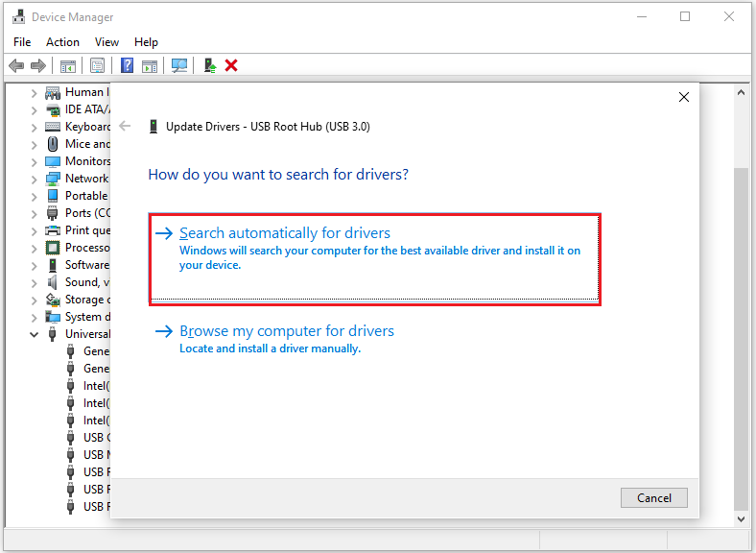Expand the Mice node chevron

[34, 144]
